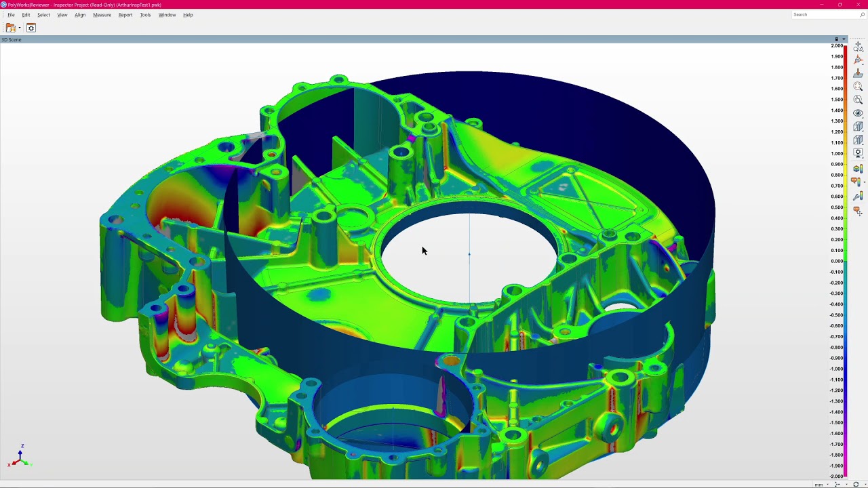Select the rotate-about-axis view tool
The image size is (868, 488).
point(858,60)
